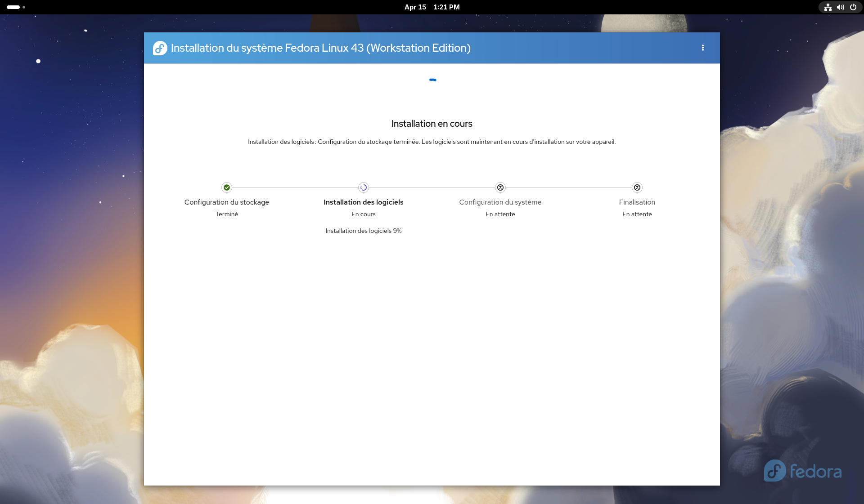Open the kebab options menu in header
864x504 pixels.
(702, 48)
